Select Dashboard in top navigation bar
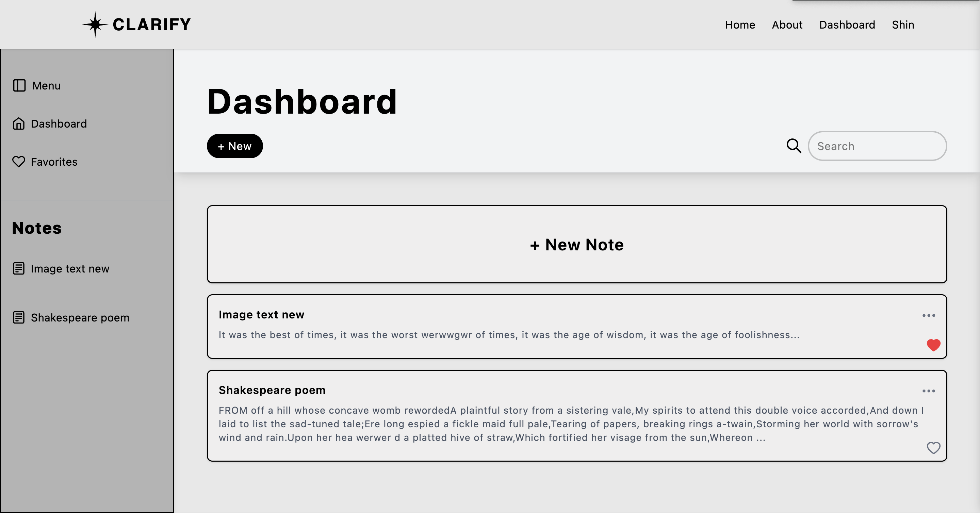 [847, 25]
